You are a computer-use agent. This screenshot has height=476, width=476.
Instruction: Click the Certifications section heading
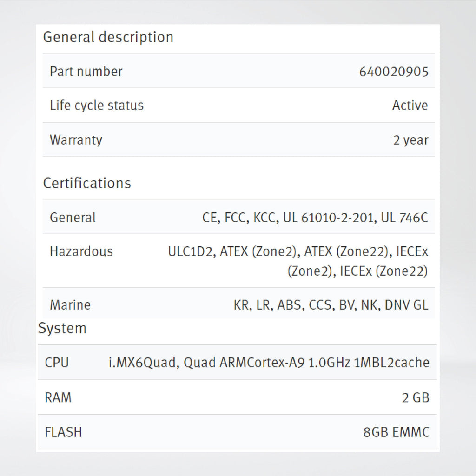point(87,183)
